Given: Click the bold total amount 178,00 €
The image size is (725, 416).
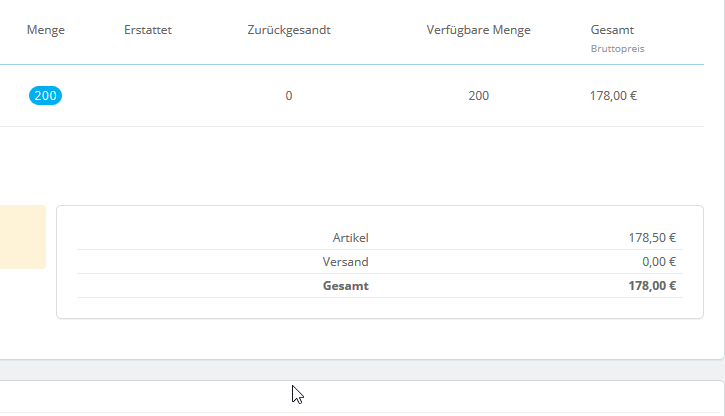Looking at the screenshot, I should click(x=652, y=286).
